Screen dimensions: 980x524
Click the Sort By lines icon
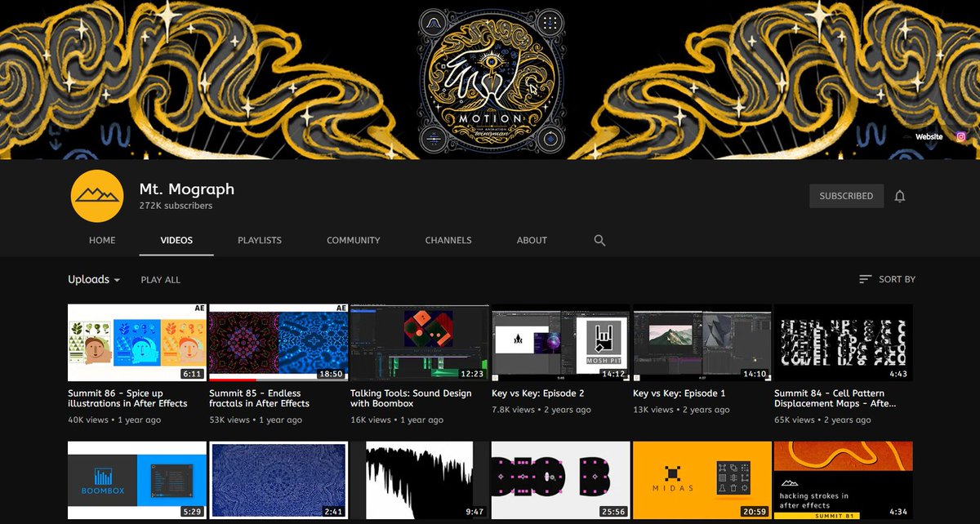[866, 279]
